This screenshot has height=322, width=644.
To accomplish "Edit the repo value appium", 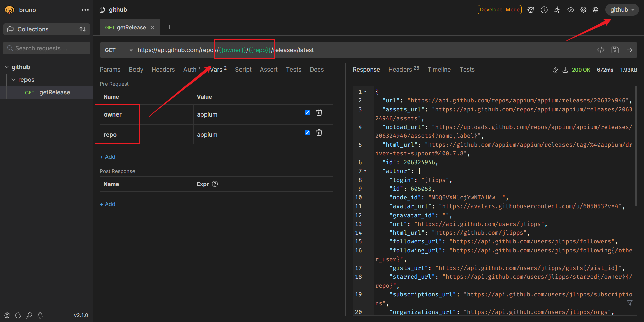I will coord(247,135).
